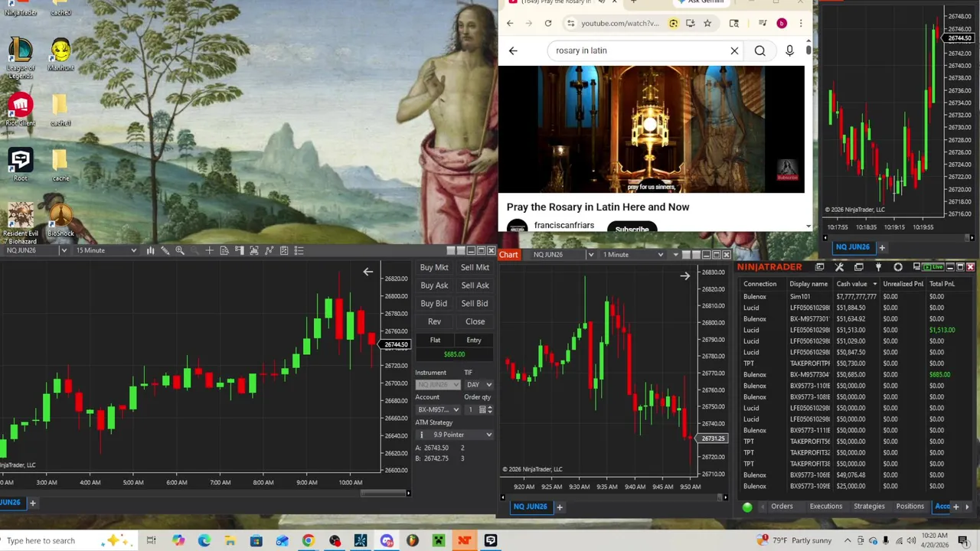
Task: Go back in YouTube mobile search
Action: tap(513, 51)
